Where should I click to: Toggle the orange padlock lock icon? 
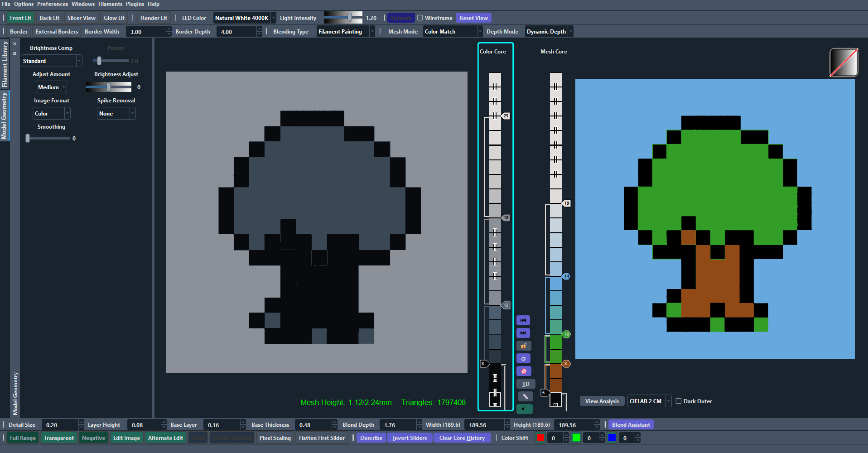pyautogui.click(x=523, y=346)
